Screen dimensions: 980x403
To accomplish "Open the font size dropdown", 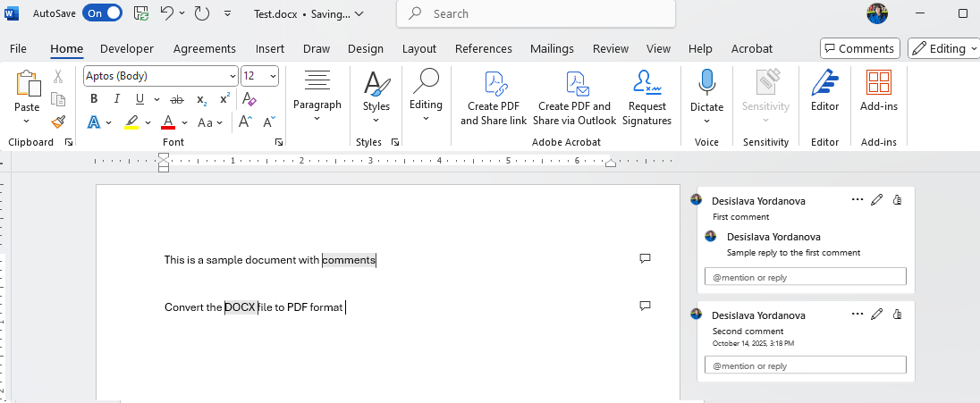I will coord(273,76).
